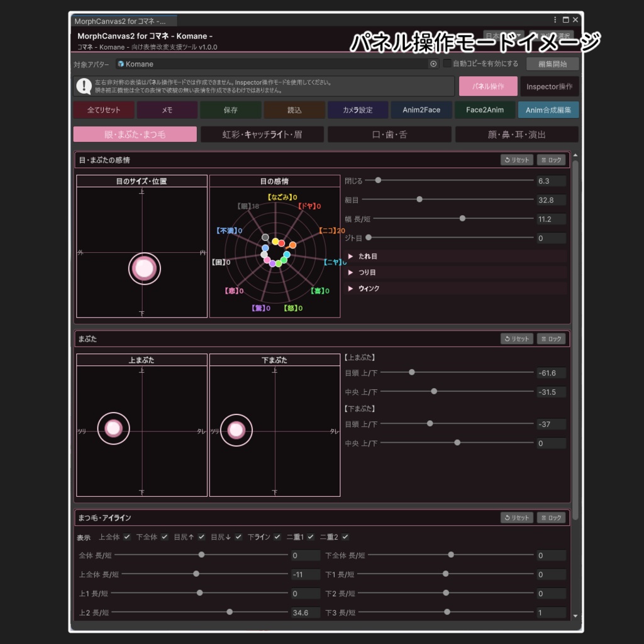The width and height of the screenshot is (644, 644).
Task: Toggle the 二重2 checkbox
Action: click(345, 536)
